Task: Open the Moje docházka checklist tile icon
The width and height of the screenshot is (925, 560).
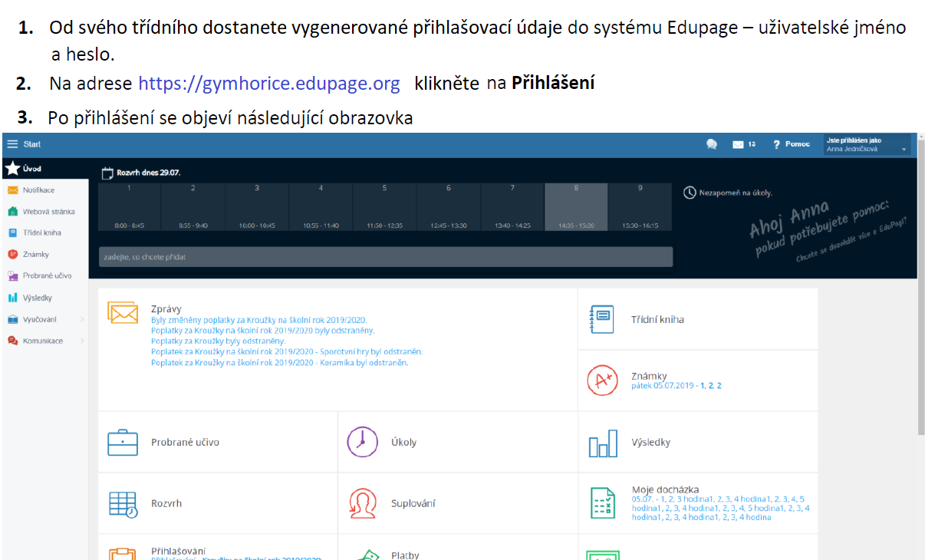Action: click(x=602, y=503)
